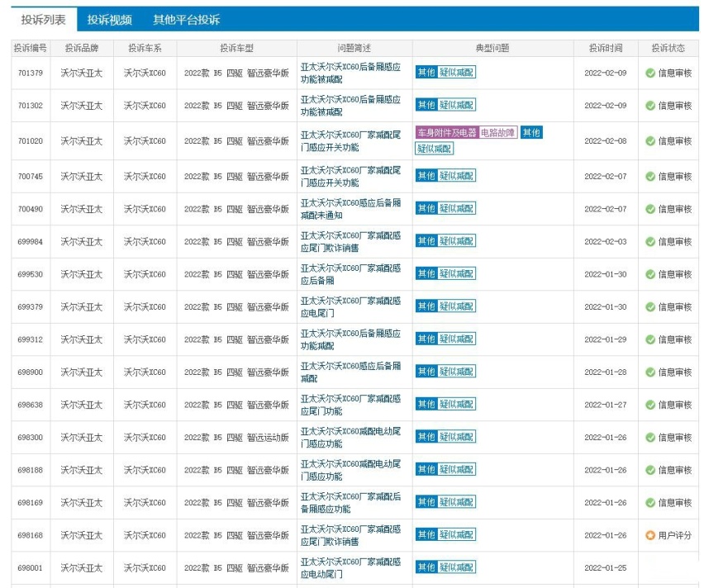Open the problem description link for complaint 698001

(x=350, y=568)
